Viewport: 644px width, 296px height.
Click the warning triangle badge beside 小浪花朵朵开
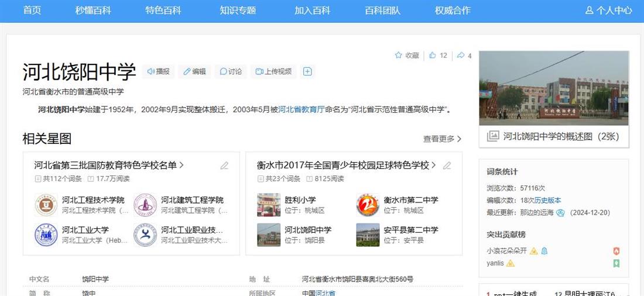pos(533,251)
